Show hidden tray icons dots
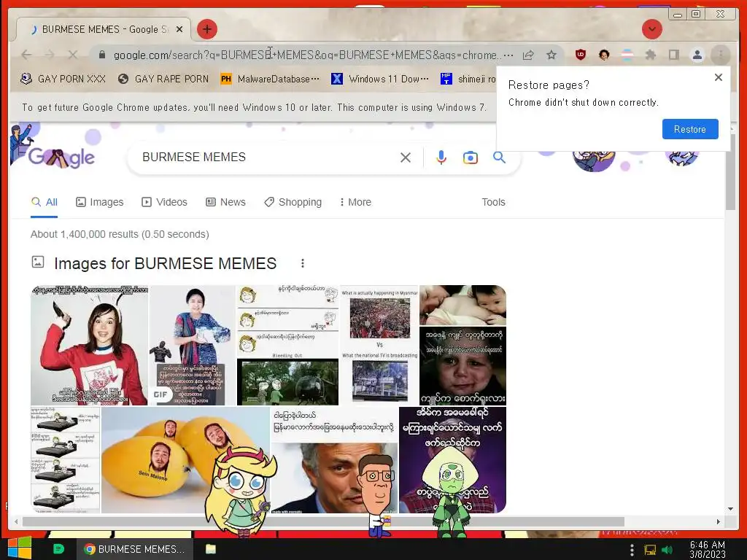 coord(632,550)
